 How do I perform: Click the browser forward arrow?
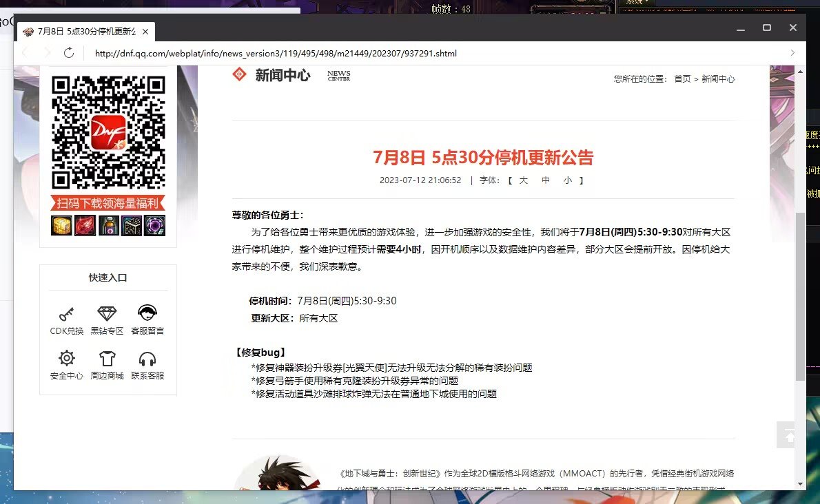coord(47,53)
